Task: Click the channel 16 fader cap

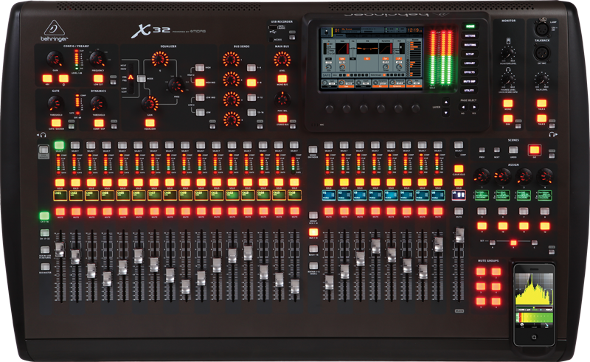Action: click(x=295, y=286)
